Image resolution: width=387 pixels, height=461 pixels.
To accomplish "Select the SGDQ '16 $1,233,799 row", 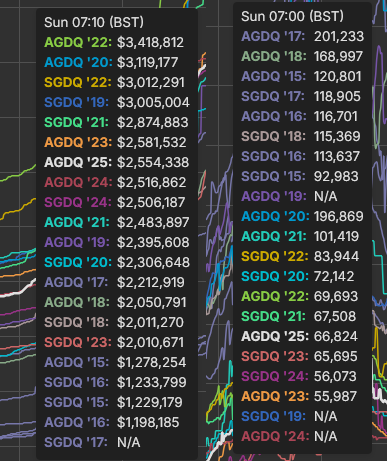I will click(x=115, y=382).
